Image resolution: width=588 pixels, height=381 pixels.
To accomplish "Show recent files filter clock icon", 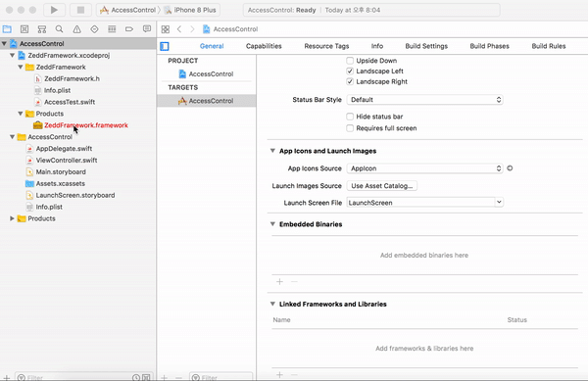I will click(x=136, y=377).
